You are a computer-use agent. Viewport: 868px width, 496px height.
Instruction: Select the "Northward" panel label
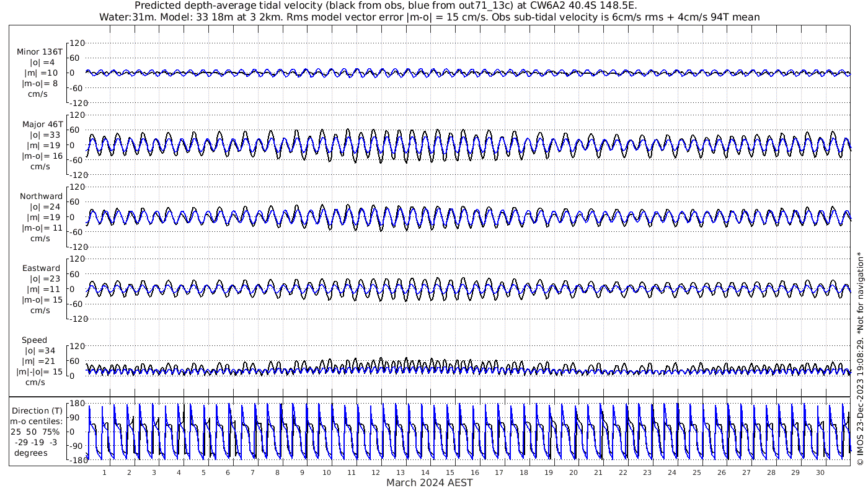coord(41,197)
